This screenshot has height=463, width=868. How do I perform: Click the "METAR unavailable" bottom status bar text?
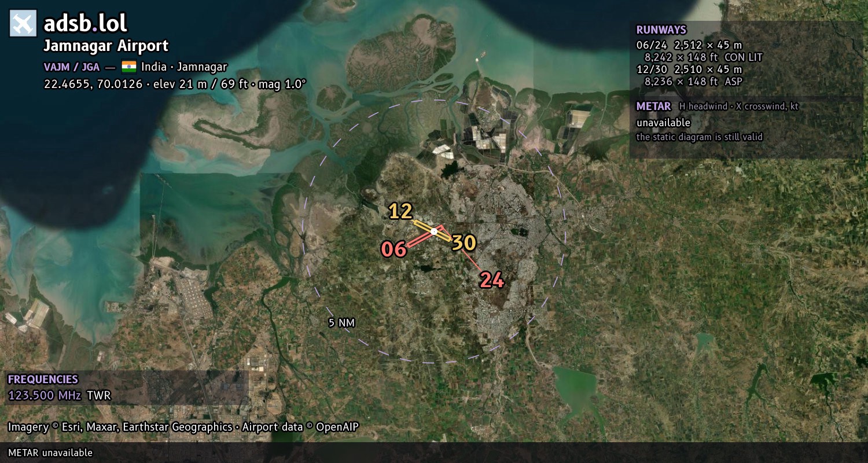[50, 453]
